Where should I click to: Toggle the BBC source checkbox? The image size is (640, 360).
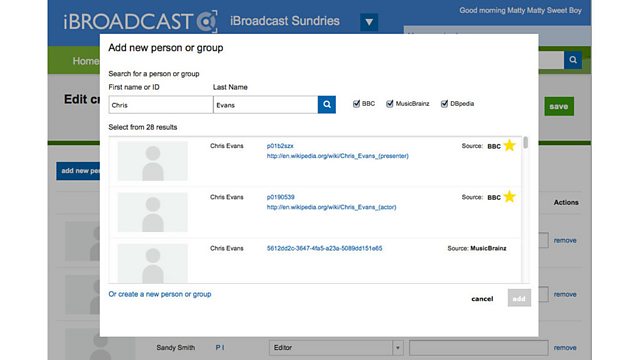coord(356,104)
